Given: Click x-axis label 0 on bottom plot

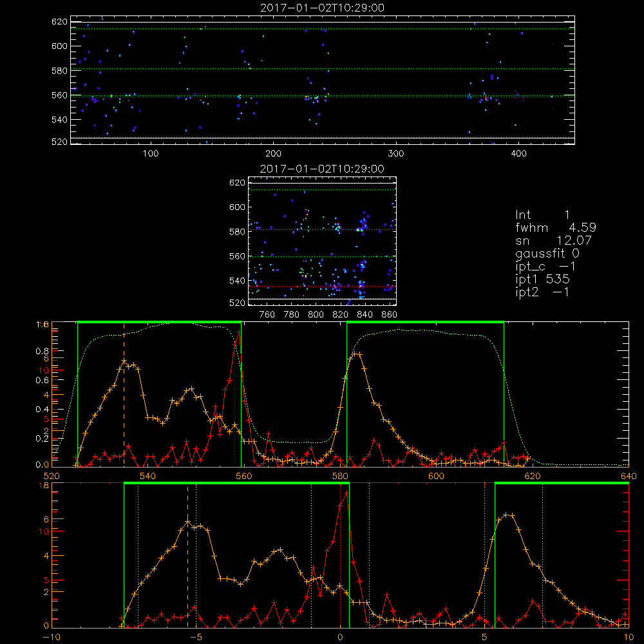Looking at the screenshot, I should click(x=340, y=638).
